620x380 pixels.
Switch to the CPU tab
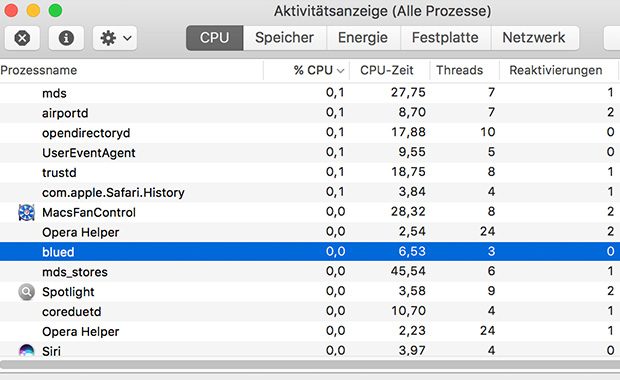(215, 38)
